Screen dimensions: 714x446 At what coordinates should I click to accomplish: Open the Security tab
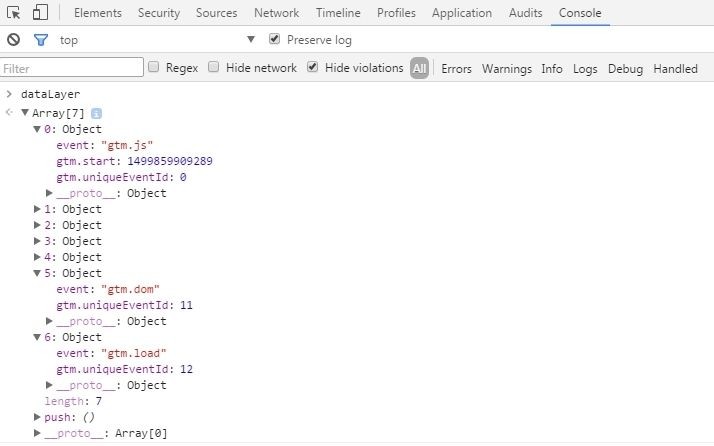pos(159,13)
